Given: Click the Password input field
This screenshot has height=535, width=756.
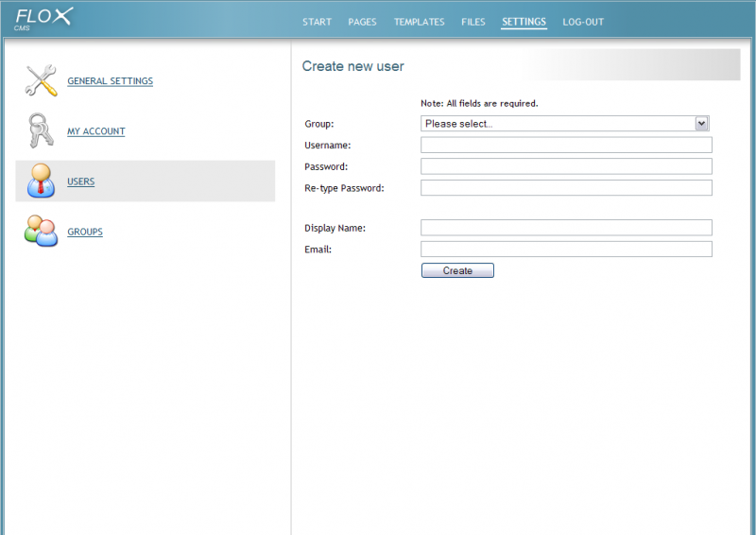Looking at the screenshot, I should 566,166.
